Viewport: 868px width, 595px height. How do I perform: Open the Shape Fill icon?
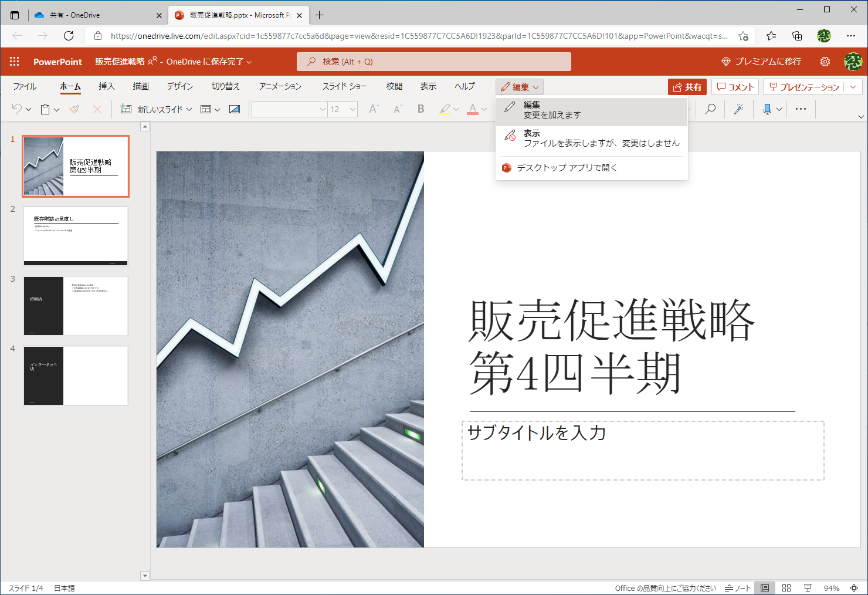tap(234, 109)
